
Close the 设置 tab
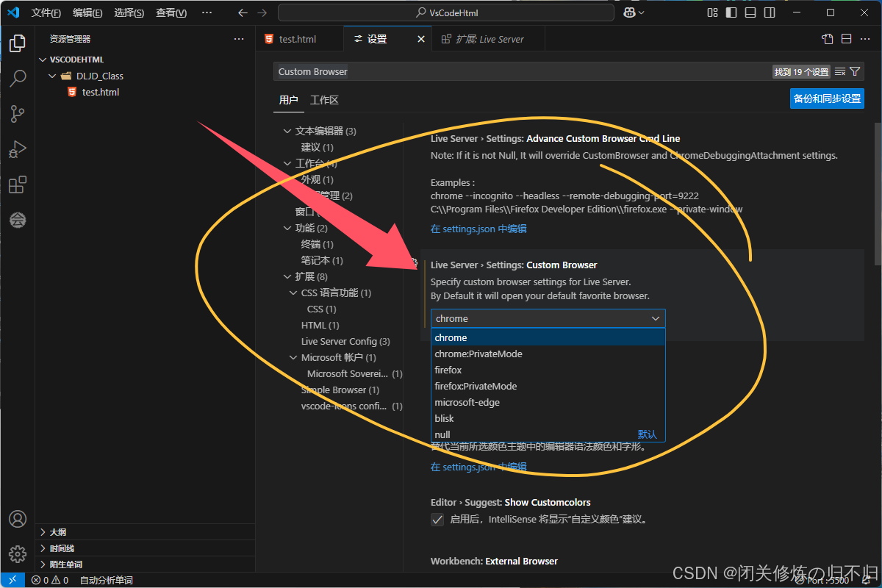pos(421,39)
